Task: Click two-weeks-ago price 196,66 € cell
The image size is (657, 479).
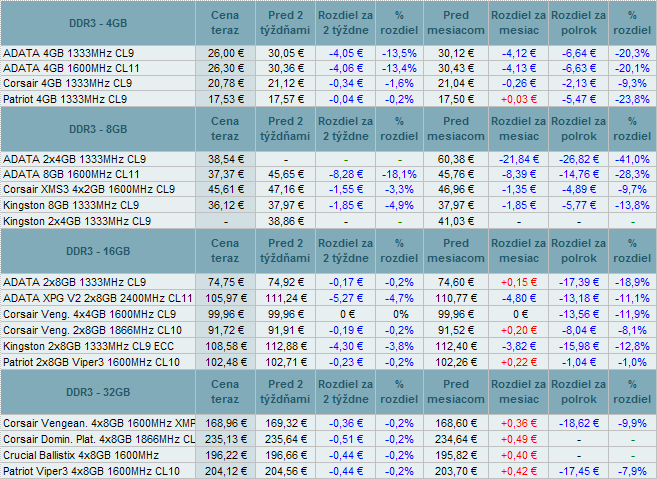Action: point(285,455)
